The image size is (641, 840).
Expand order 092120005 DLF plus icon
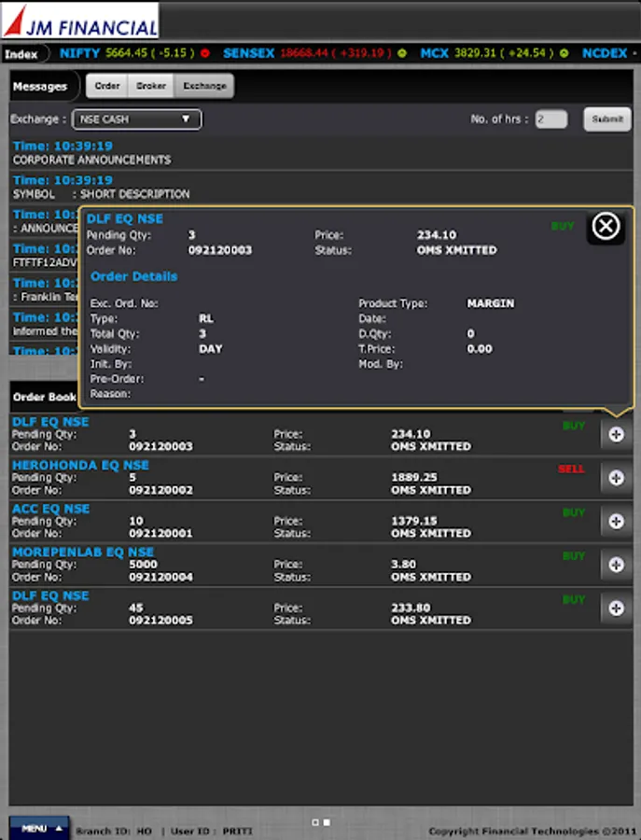616,608
